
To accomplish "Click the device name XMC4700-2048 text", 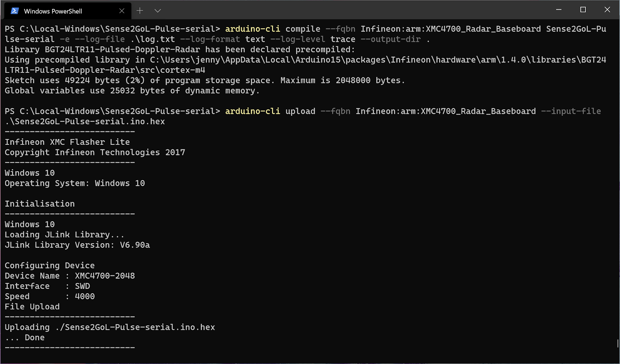I will pos(105,276).
